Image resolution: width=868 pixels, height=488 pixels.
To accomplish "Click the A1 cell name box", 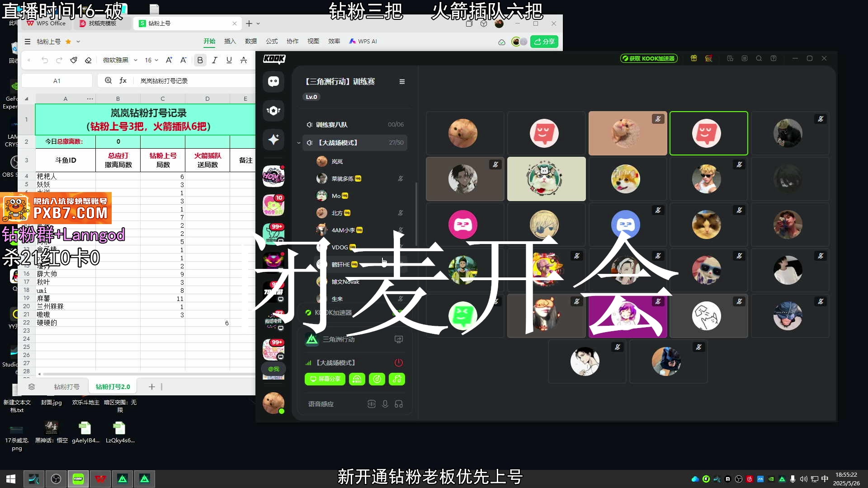I will tap(57, 80).
